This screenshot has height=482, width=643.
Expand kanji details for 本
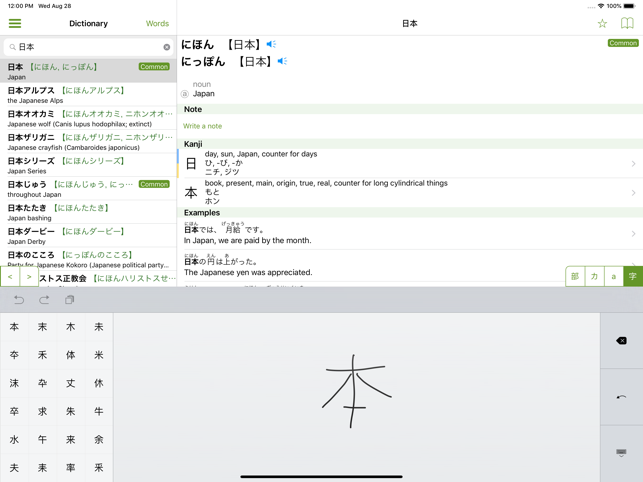pos(410,192)
